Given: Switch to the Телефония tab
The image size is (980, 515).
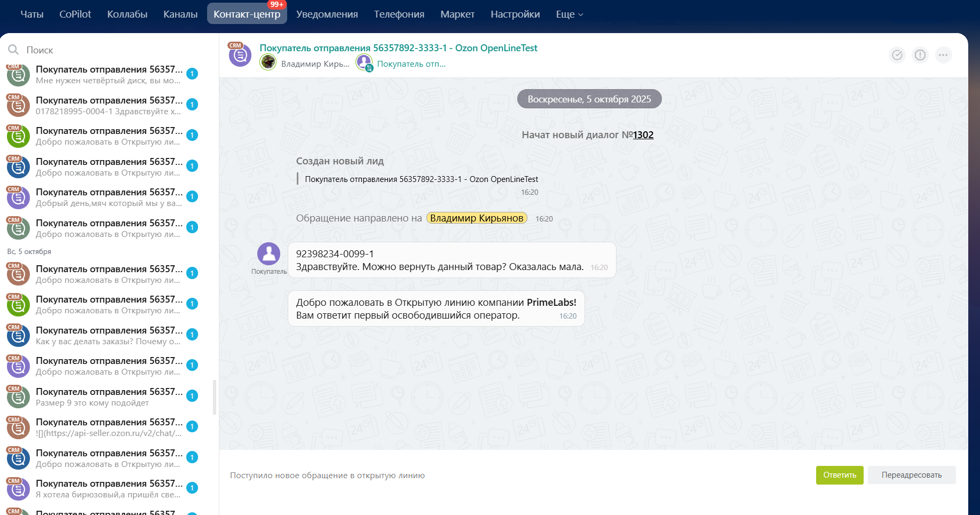Looking at the screenshot, I should pos(399,14).
